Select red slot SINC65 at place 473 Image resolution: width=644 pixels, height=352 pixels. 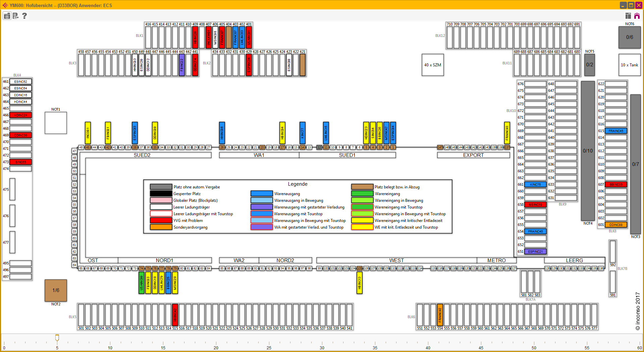[21, 162]
